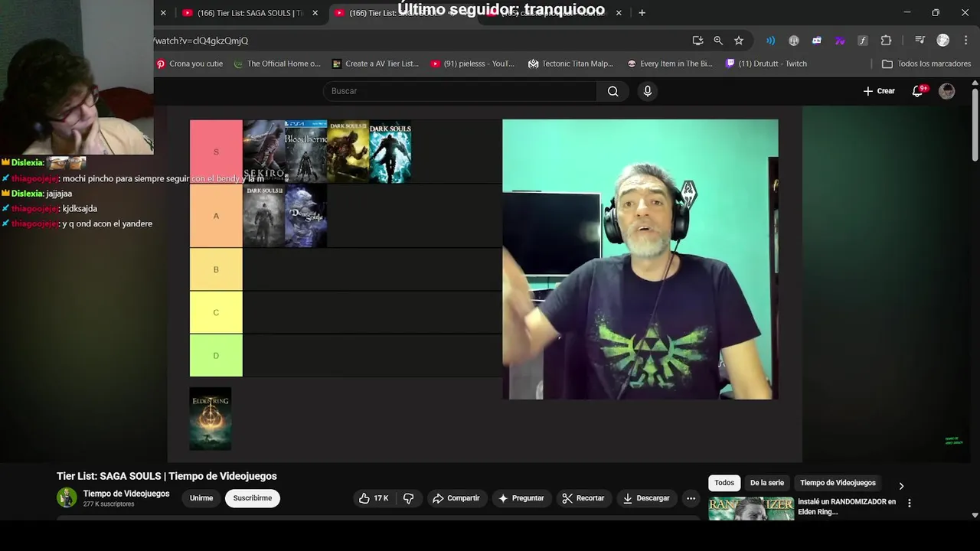Click the Tiempo de Videojuegos channel avatar
The height and width of the screenshot is (551, 980).
point(67,497)
